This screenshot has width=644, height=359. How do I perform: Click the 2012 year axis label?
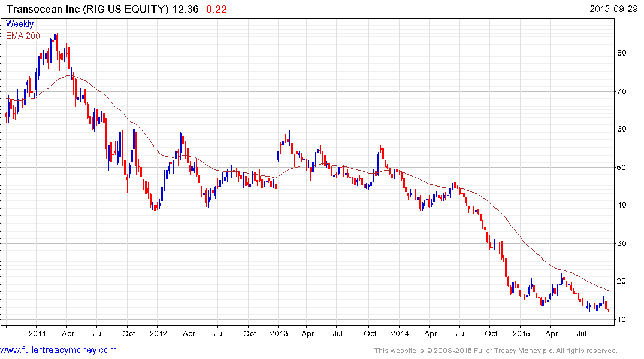(158, 333)
